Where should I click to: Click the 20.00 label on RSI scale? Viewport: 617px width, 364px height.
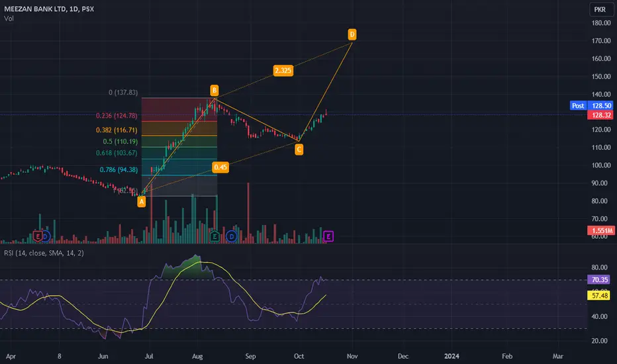point(600,341)
